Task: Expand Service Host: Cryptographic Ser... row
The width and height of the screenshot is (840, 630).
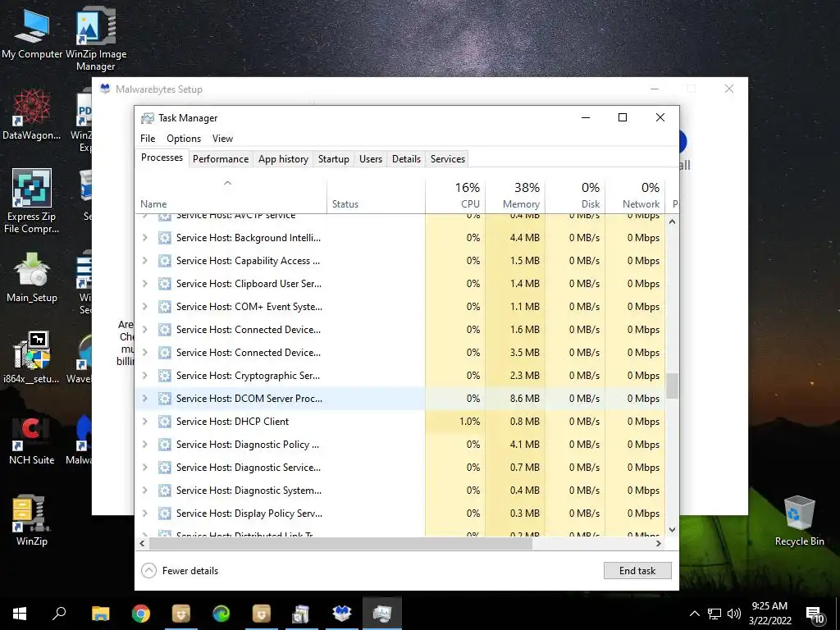Action: click(144, 376)
